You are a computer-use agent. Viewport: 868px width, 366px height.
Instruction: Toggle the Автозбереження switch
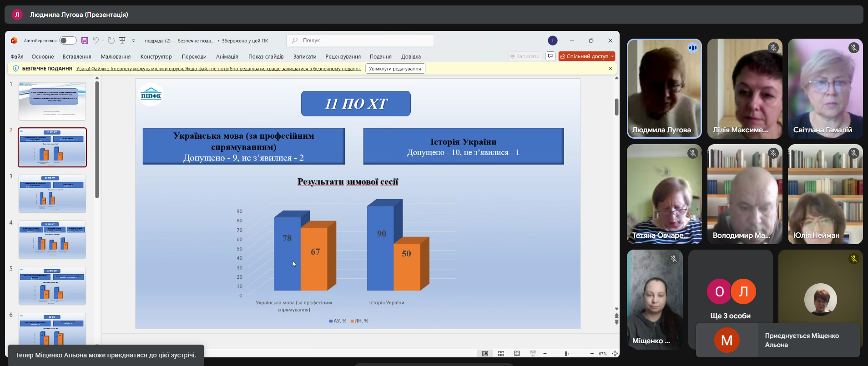tap(68, 40)
